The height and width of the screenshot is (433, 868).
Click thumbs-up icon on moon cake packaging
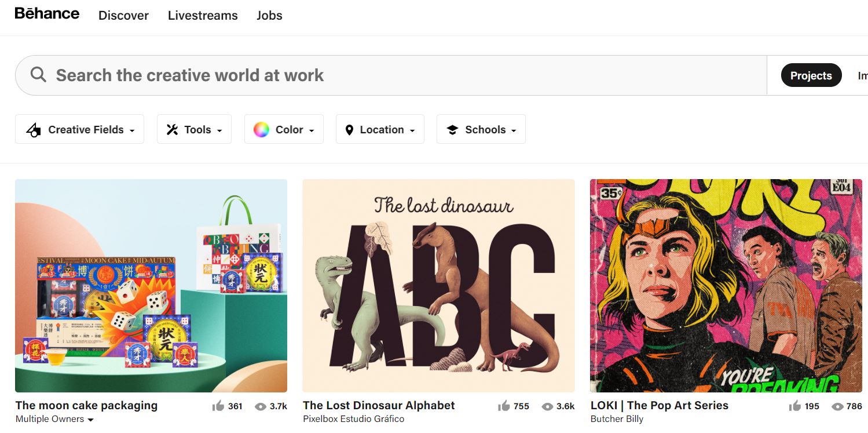pos(218,406)
